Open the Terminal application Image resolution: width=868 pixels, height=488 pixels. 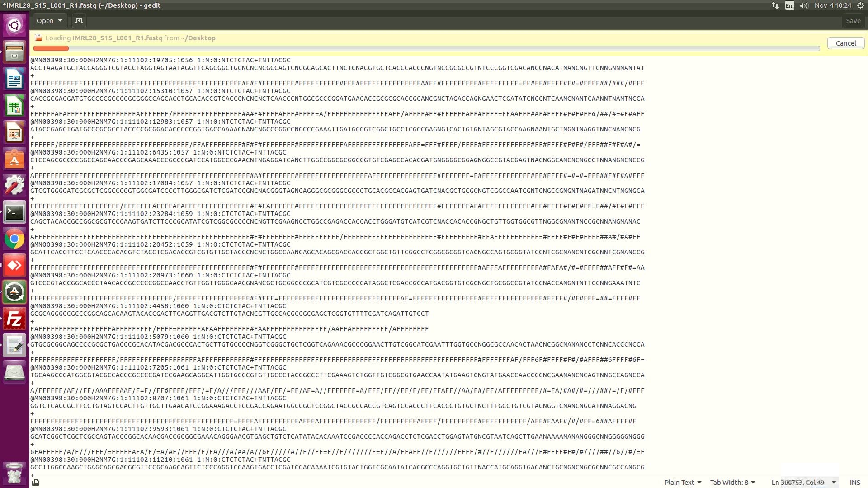(14, 212)
